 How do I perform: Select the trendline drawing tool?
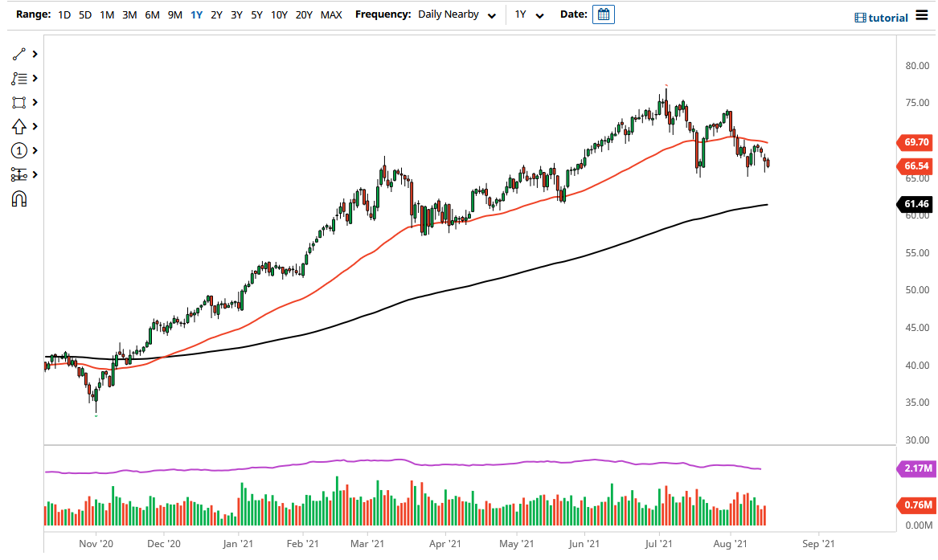pyautogui.click(x=20, y=54)
